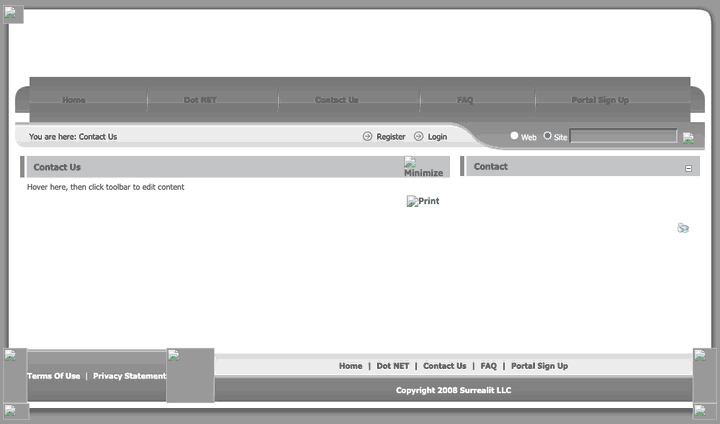The image size is (720, 424).
Task: Open the Terms Of Use link
Action: coord(53,376)
